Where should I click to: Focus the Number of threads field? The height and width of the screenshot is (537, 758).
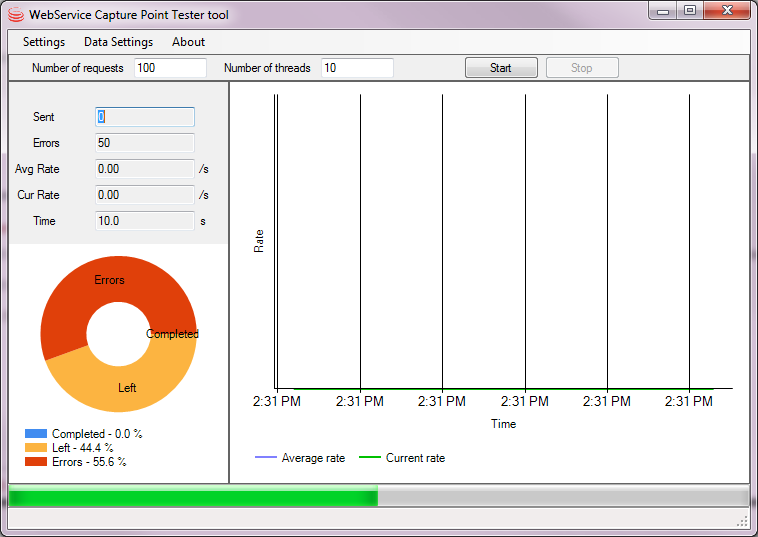point(356,68)
